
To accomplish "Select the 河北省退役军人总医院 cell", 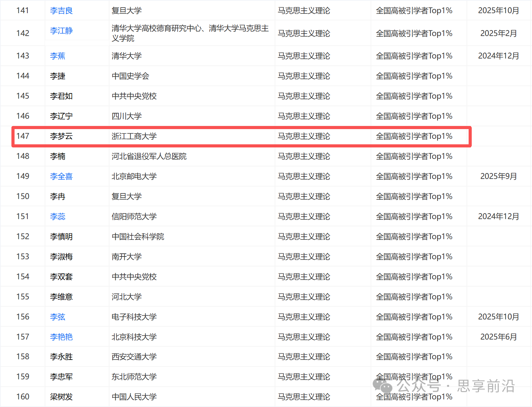I will [x=149, y=156].
